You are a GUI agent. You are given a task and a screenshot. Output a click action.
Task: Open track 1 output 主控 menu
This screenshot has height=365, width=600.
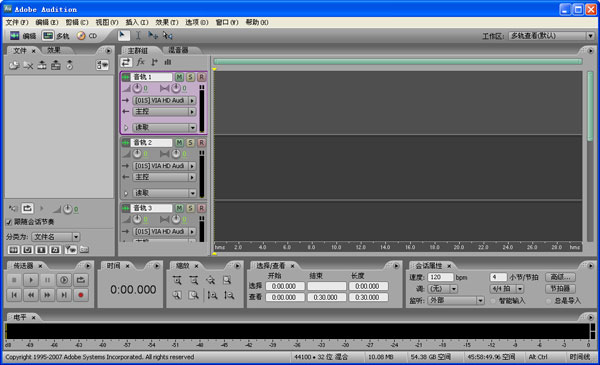(164, 112)
